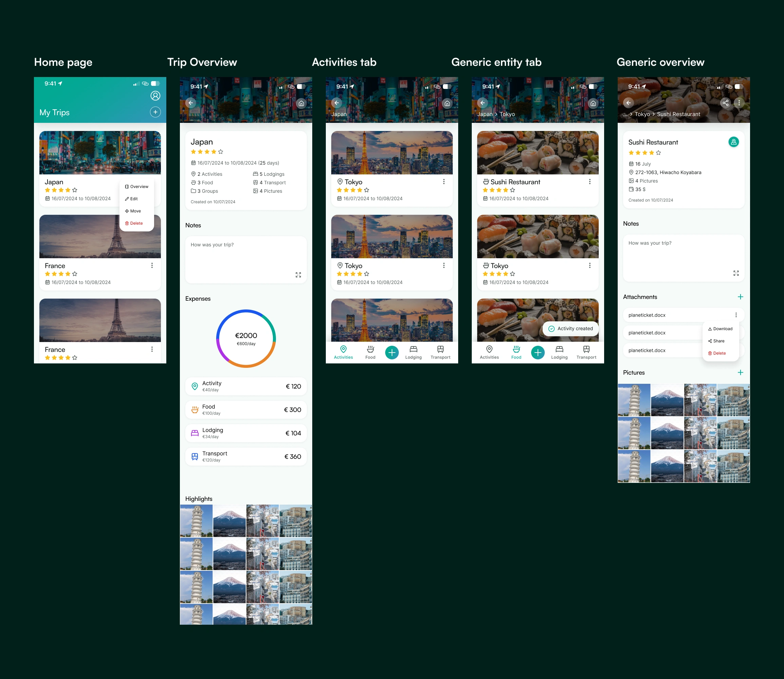The image size is (784, 679).
Task: Tap the home icon on Activities tab header
Action: click(x=447, y=103)
